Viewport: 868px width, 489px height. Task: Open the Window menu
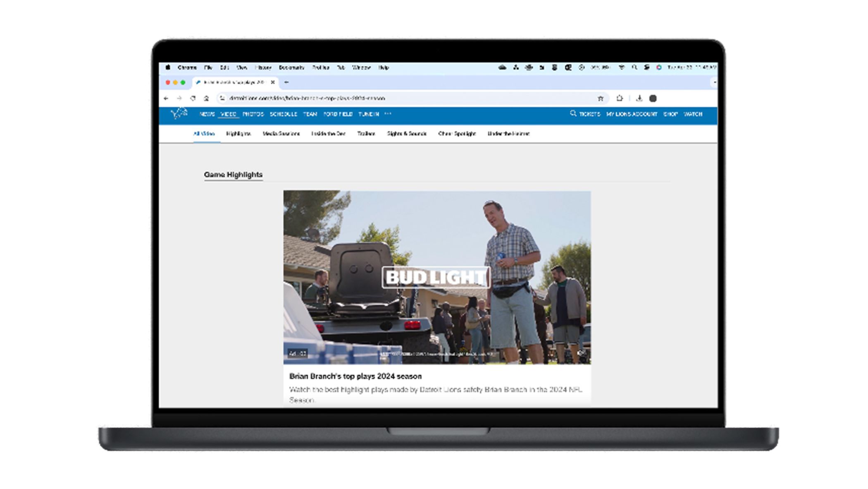point(362,67)
